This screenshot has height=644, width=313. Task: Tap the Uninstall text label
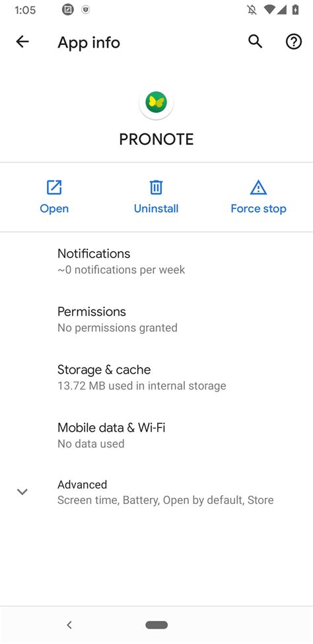tap(156, 209)
